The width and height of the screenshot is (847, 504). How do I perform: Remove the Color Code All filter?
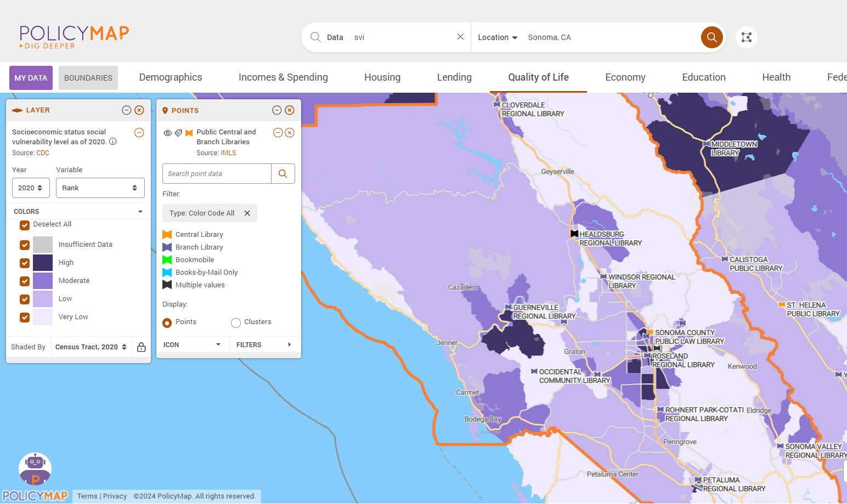pyautogui.click(x=247, y=213)
